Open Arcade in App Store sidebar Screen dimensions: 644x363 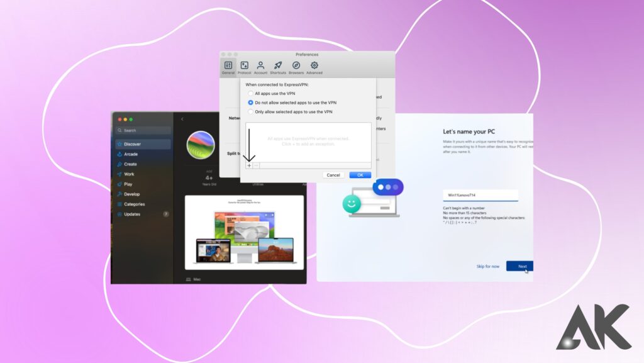tap(143, 154)
